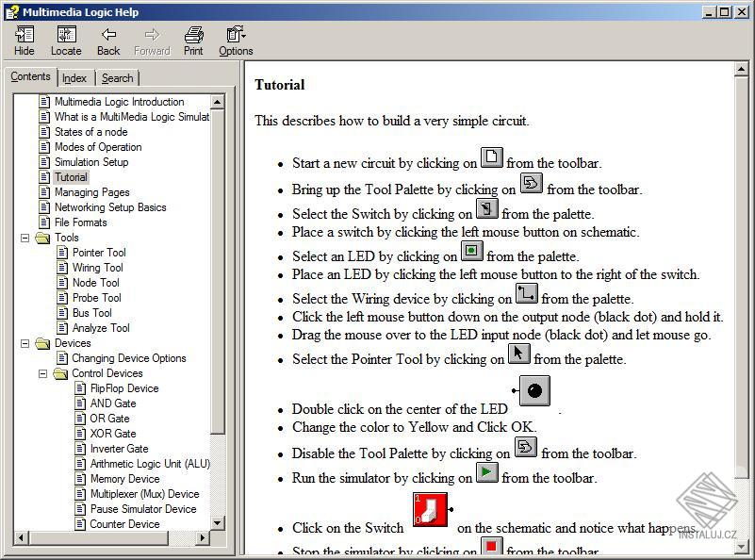Open Counter Device topic
The width and height of the screenshot is (755, 560).
(124, 524)
